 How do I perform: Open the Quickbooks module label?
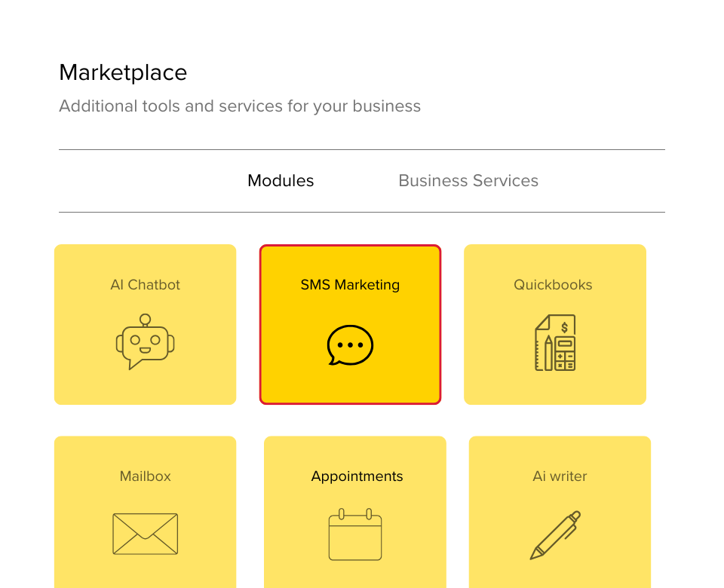[553, 285]
